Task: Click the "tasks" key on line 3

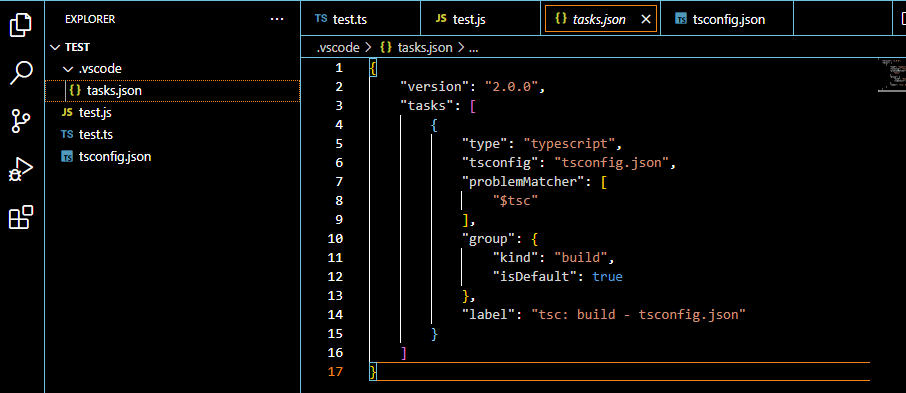Action: (426, 106)
